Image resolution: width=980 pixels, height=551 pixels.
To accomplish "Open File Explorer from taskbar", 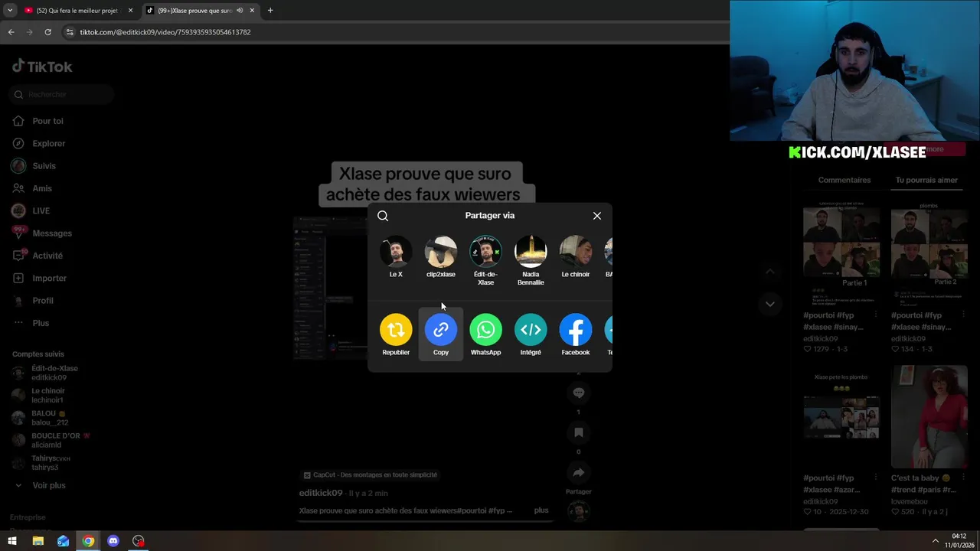I will point(38,541).
